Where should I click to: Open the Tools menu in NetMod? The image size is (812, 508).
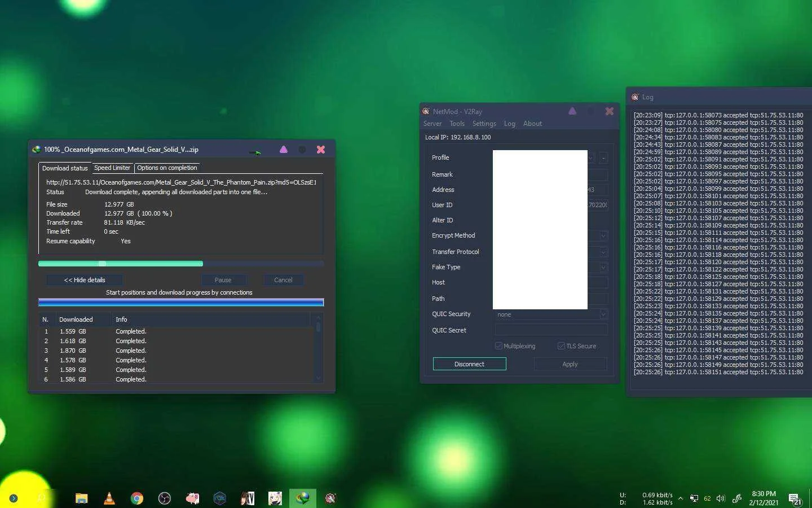pyautogui.click(x=457, y=124)
